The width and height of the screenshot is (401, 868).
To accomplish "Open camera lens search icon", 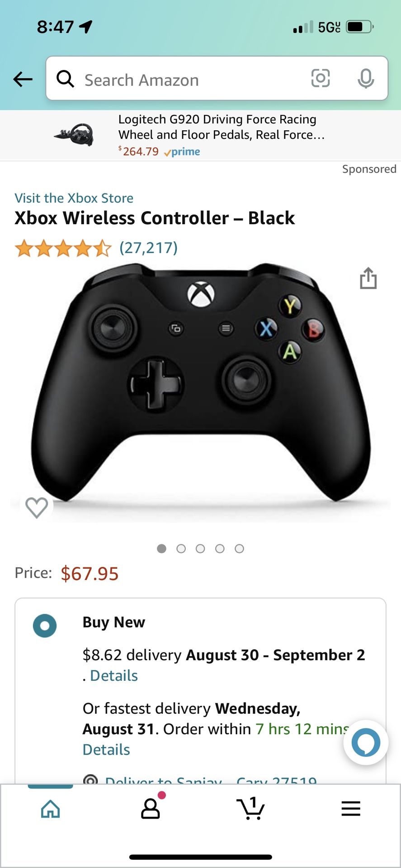I will (320, 79).
